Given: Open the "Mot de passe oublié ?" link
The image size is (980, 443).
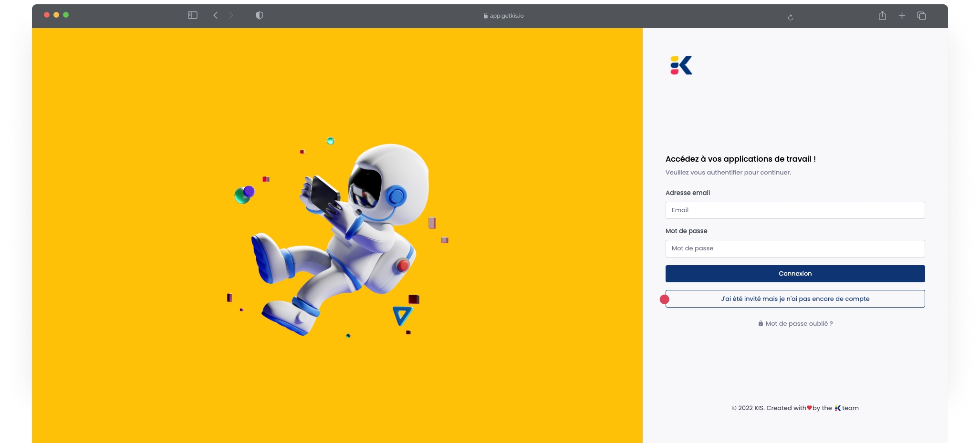Looking at the screenshot, I should [x=799, y=324].
